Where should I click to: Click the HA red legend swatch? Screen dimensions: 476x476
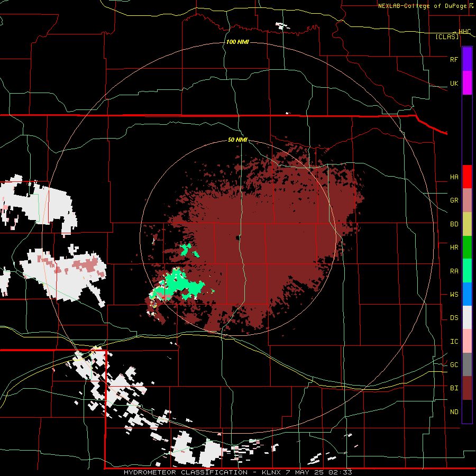pyautogui.click(x=467, y=177)
